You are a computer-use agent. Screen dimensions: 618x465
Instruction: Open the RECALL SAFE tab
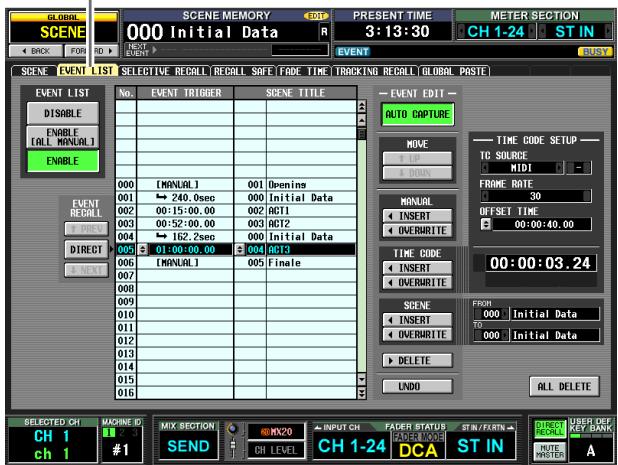[x=243, y=71]
